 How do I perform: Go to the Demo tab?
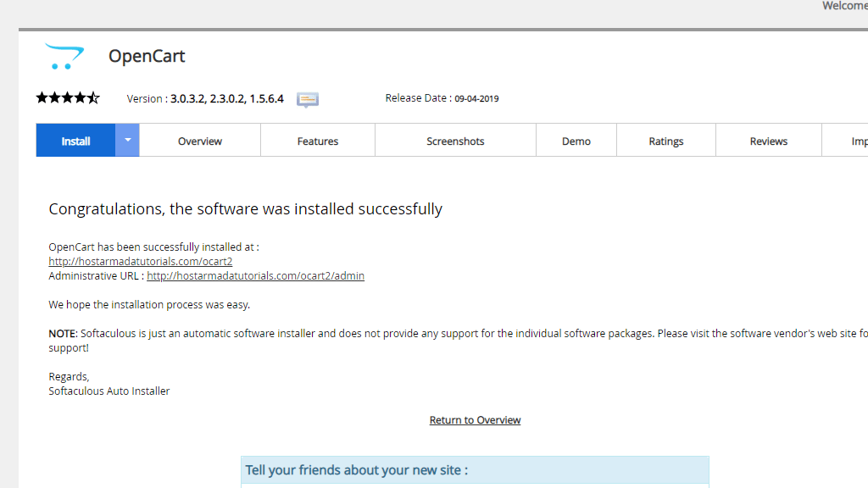(576, 141)
